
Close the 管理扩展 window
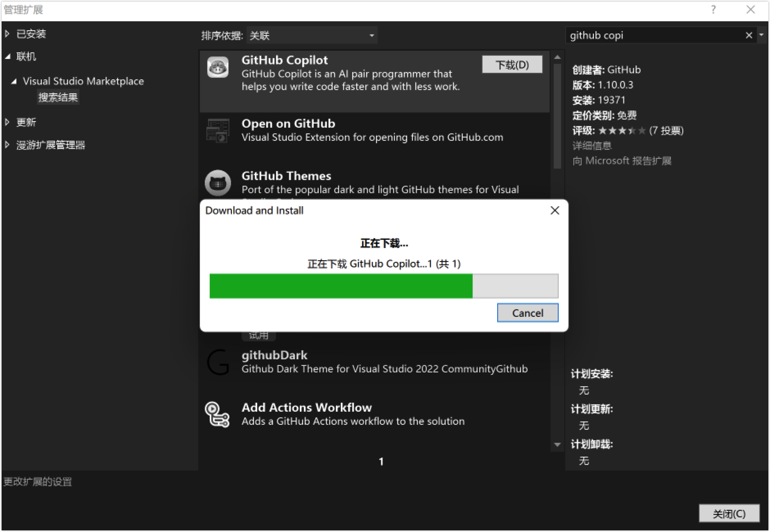(750, 9)
